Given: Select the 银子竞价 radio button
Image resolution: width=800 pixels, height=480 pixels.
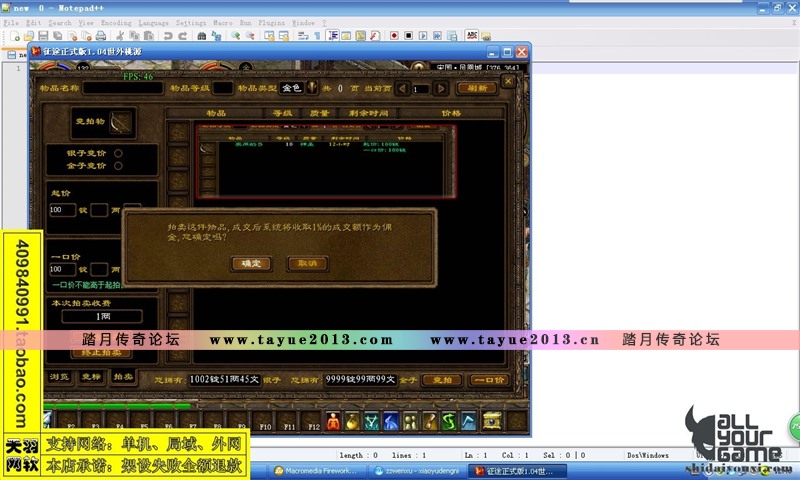Looking at the screenshot, I should point(118,153).
